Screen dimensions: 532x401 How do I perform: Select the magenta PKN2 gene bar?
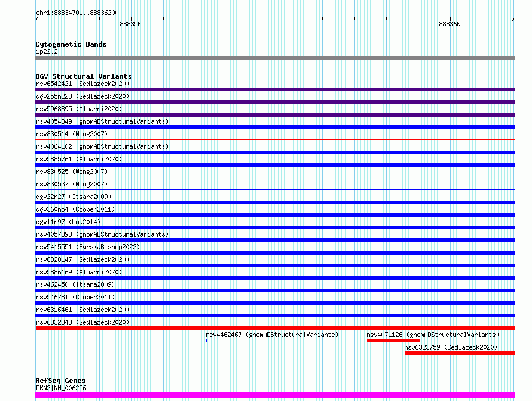pos(275,395)
